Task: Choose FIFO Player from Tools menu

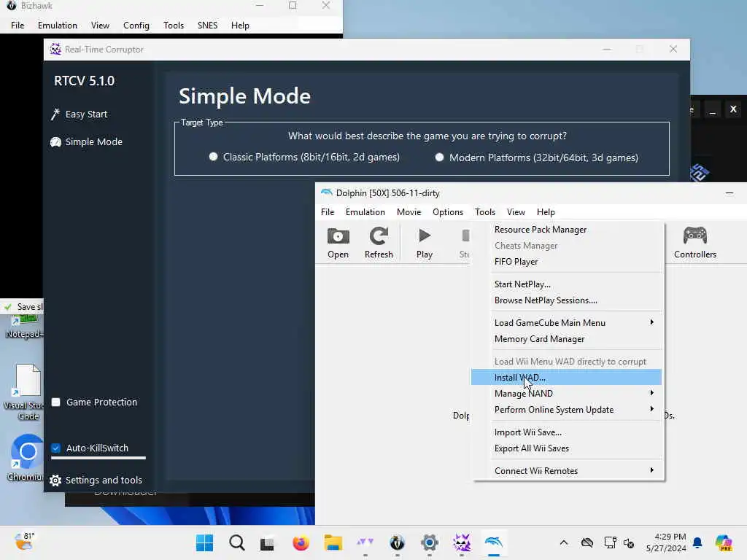Action: pos(567,262)
